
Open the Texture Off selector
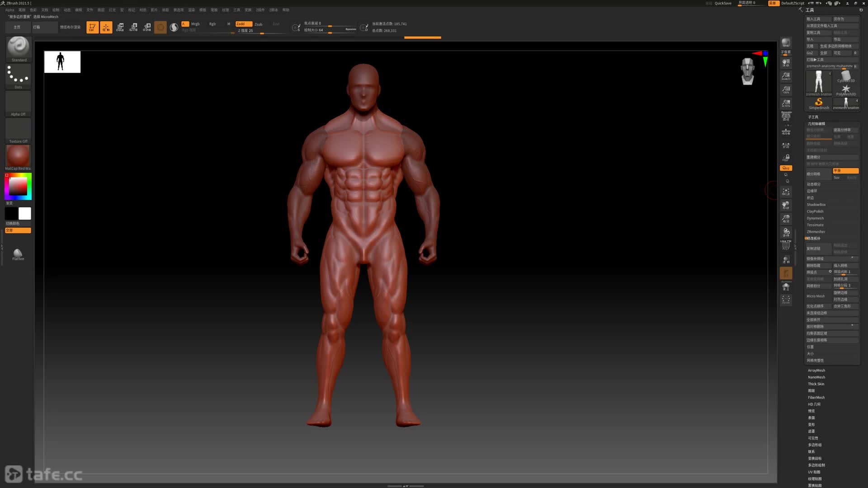(x=18, y=131)
